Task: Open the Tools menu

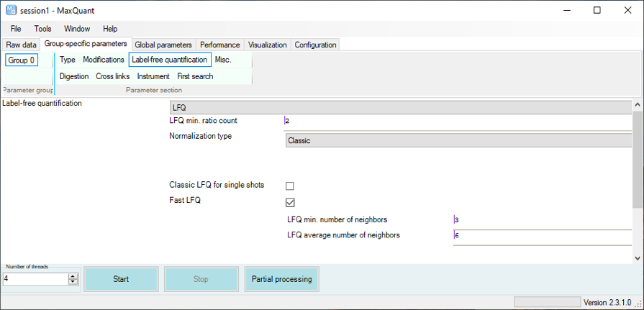Action: [42, 29]
